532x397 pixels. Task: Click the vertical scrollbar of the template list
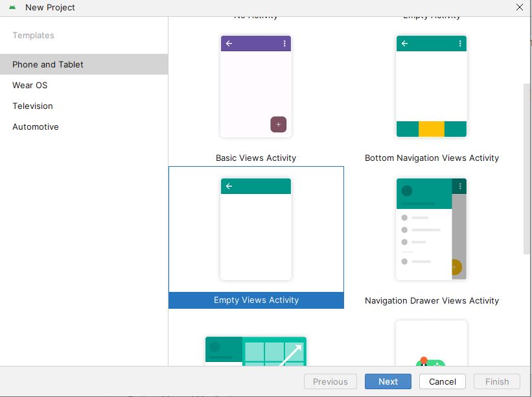pos(527,169)
